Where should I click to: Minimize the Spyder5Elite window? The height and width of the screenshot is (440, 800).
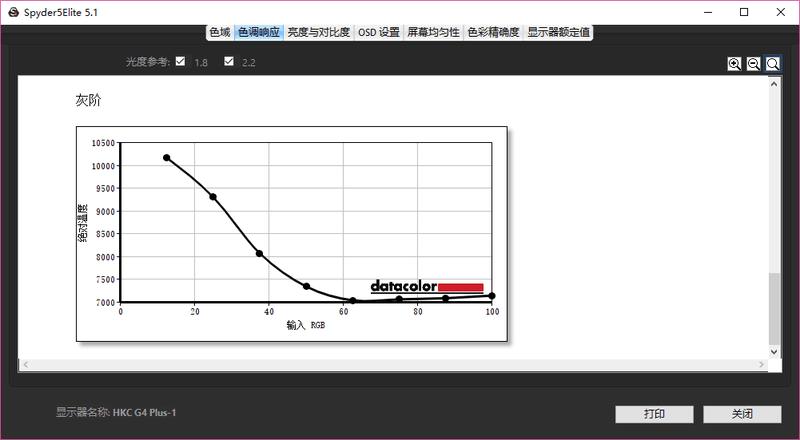(x=708, y=12)
